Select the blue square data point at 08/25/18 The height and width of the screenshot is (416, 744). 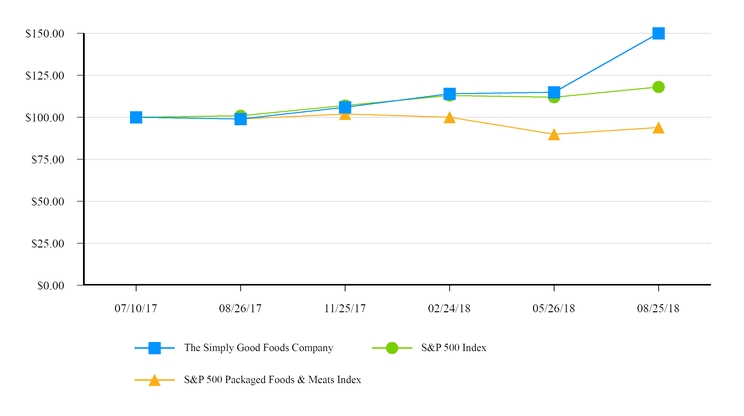point(658,33)
